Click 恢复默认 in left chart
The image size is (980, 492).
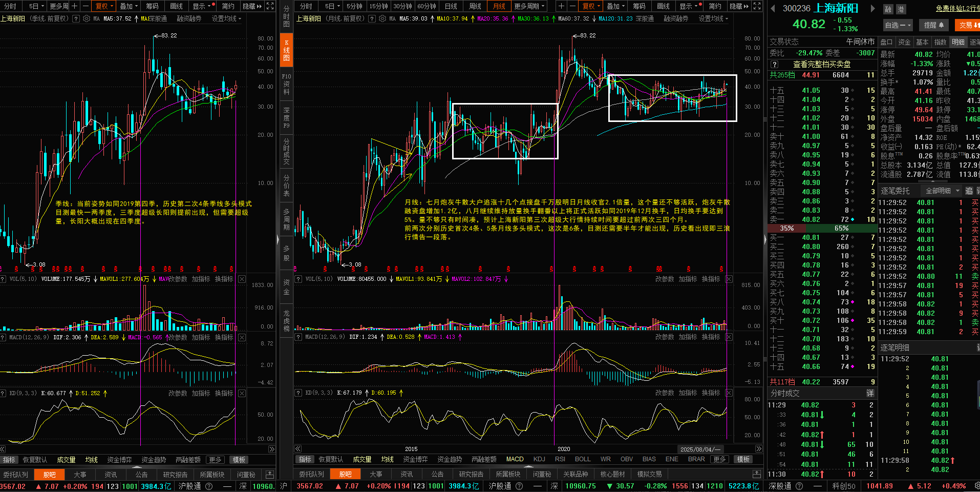pyautogui.click(x=35, y=460)
